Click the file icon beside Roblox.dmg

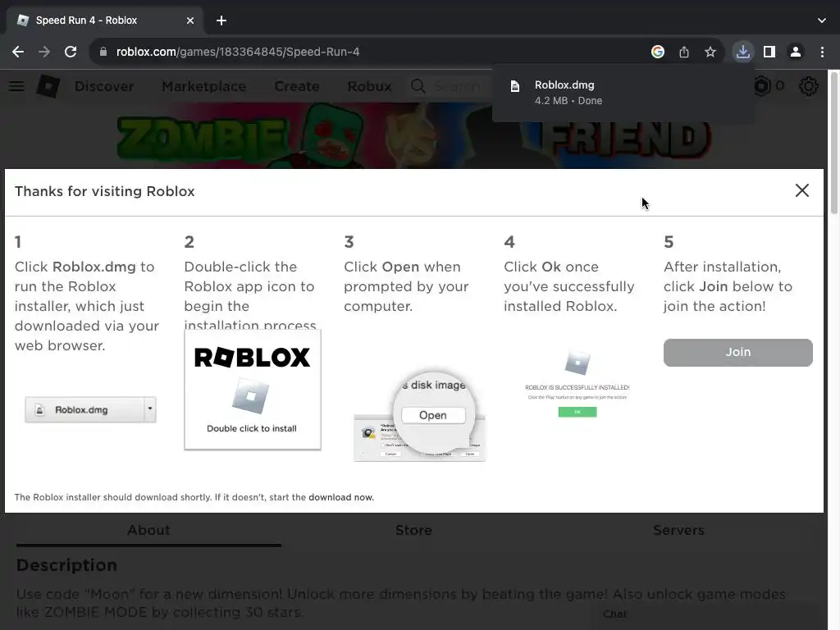pos(515,86)
